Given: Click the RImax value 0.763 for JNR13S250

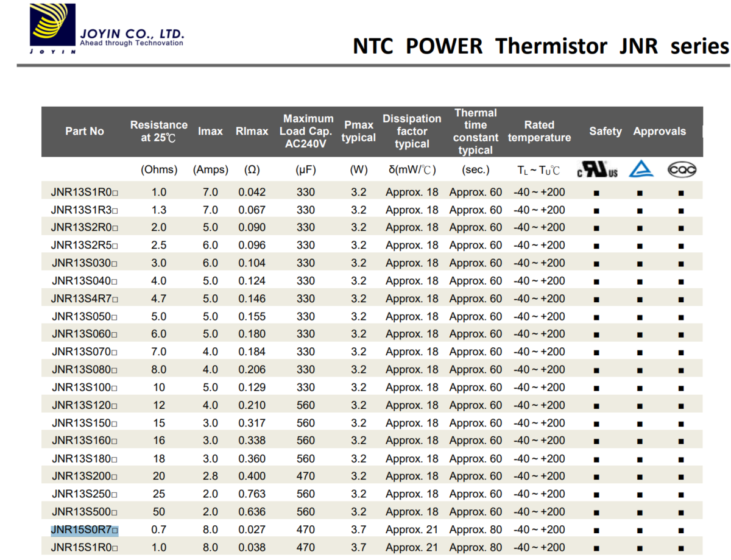Looking at the screenshot, I should (252, 494).
